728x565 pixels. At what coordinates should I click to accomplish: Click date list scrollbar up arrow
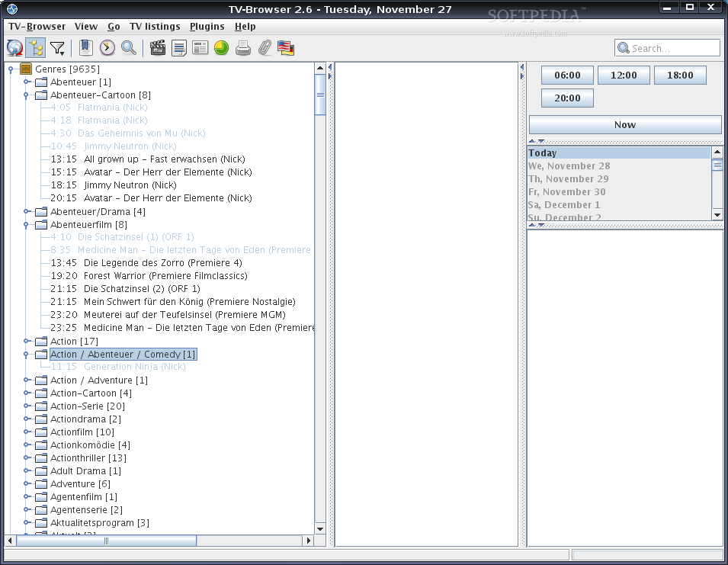pos(717,152)
